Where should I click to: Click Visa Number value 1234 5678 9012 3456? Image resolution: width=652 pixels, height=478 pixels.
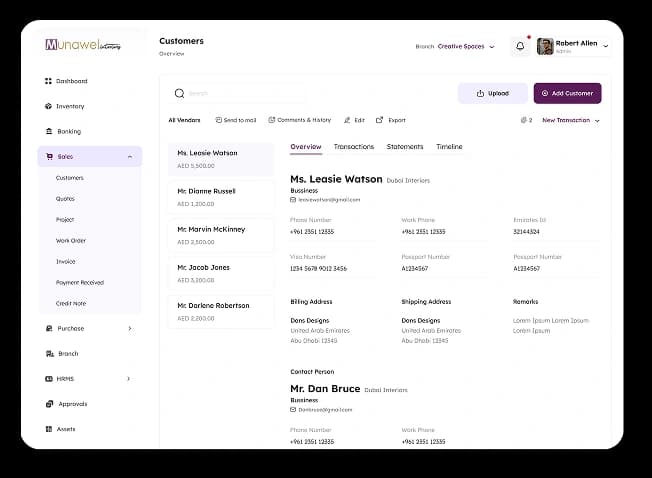pyautogui.click(x=319, y=269)
